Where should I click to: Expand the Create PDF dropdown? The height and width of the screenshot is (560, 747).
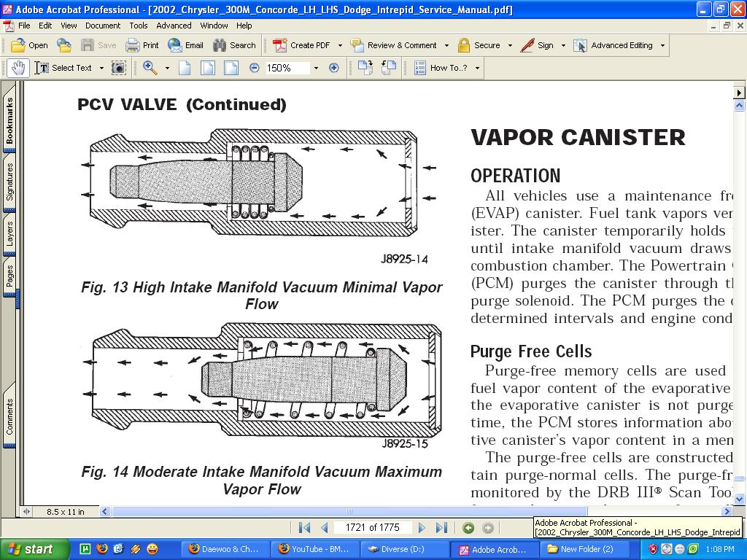coord(340,45)
